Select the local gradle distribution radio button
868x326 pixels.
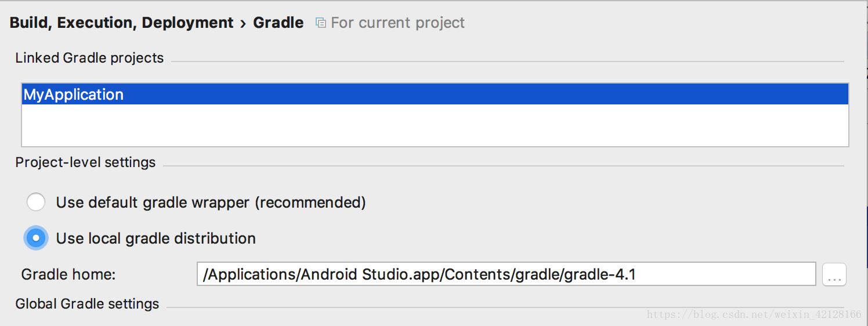point(36,238)
